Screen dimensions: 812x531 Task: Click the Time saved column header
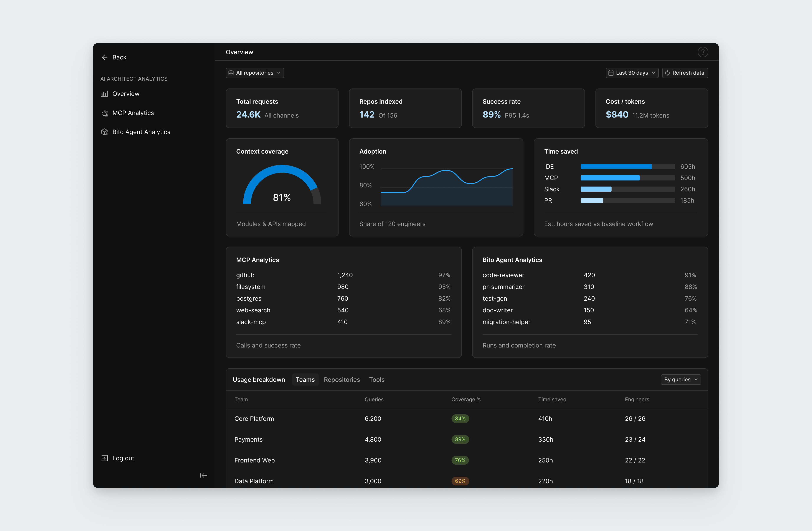[552, 399]
